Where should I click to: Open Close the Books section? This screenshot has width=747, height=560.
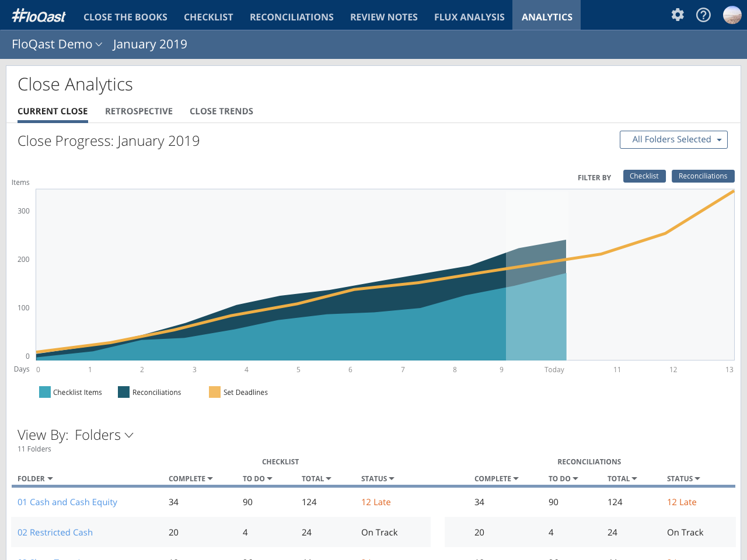click(x=125, y=17)
